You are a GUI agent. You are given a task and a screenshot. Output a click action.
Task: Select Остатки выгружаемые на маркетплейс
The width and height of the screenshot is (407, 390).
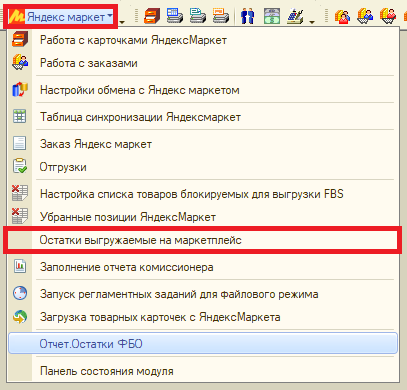203,240
